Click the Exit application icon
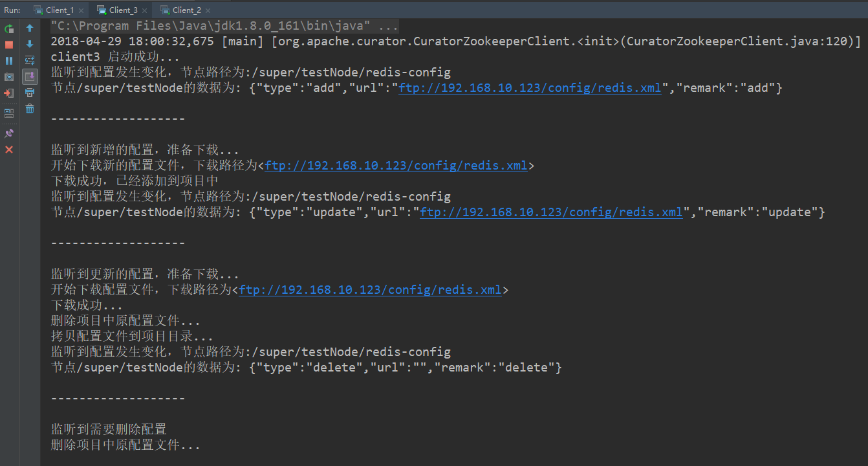Screen dimensions: 868x466 point(9,93)
